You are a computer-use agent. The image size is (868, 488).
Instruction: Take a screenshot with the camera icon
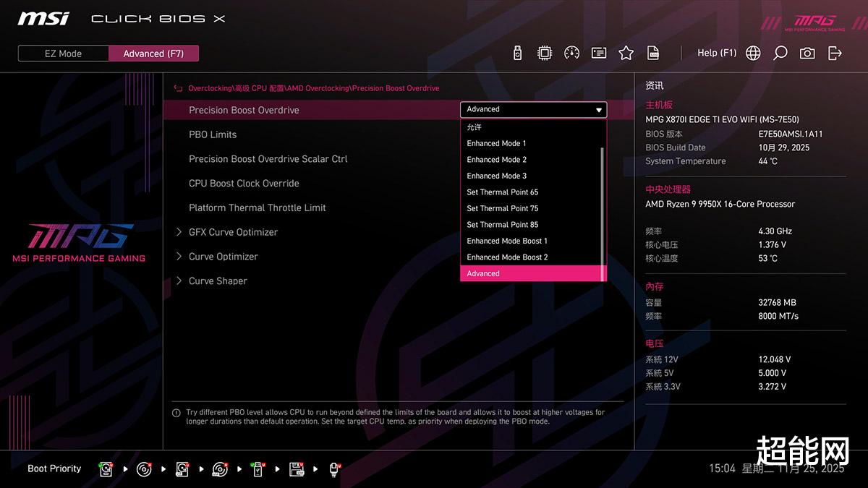(807, 53)
